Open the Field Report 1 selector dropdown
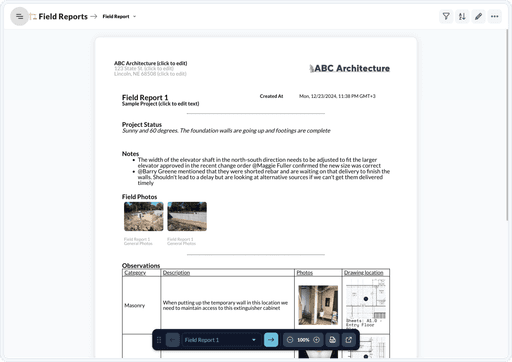The height and width of the screenshot is (362, 512). click(221, 340)
